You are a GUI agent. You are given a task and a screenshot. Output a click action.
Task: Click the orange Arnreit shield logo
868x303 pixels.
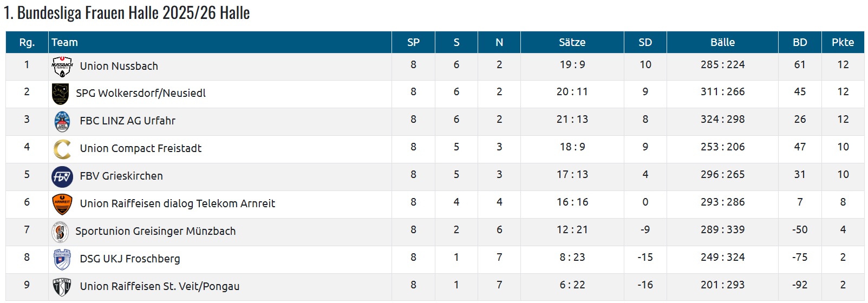(62, 204)
